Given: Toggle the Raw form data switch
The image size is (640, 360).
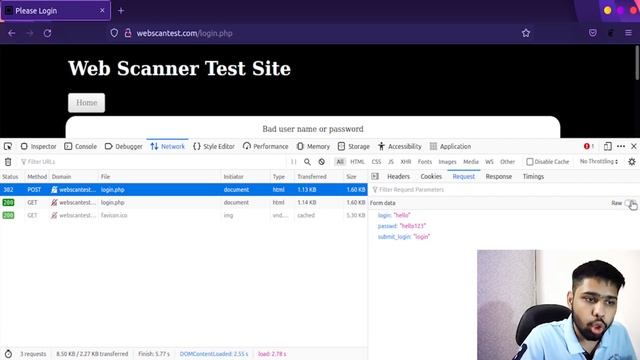Looking at the screenshot, I should (630, 203).
